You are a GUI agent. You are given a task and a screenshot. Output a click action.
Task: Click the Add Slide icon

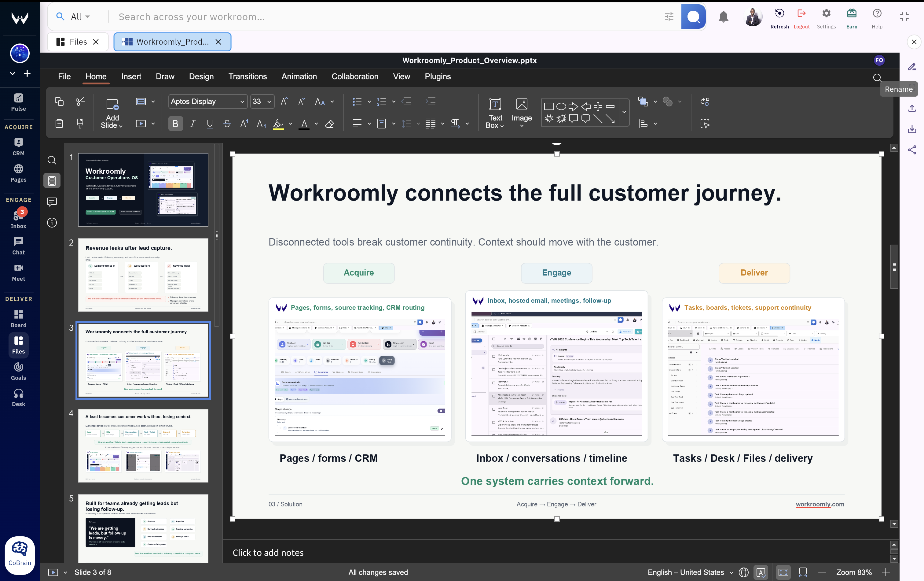[112, 105]
